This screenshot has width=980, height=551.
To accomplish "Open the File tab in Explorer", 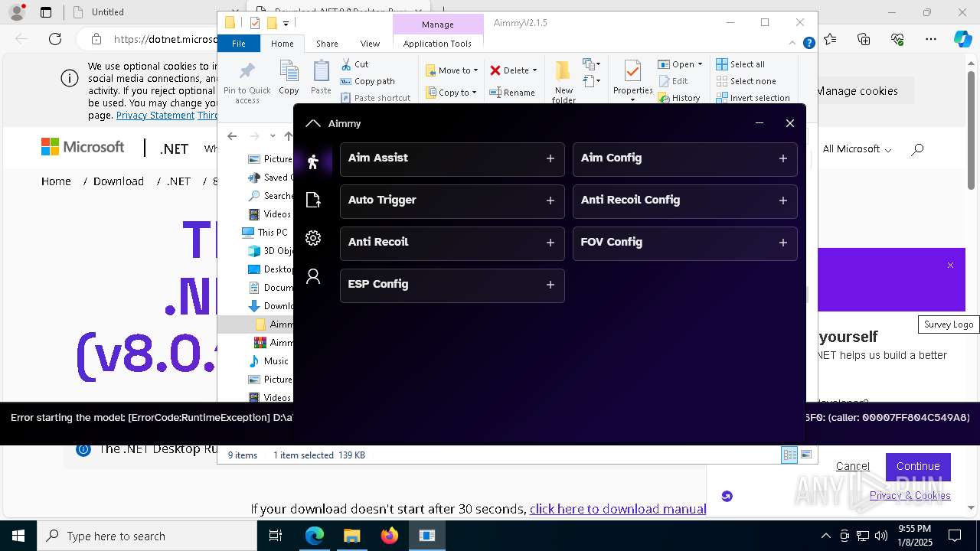I will (239, 44).
